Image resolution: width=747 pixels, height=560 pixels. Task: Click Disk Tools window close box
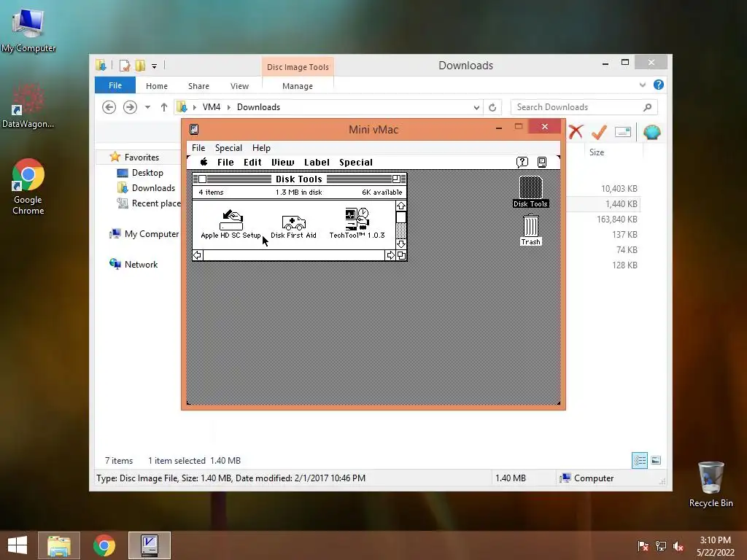click(x=203, y=179)
